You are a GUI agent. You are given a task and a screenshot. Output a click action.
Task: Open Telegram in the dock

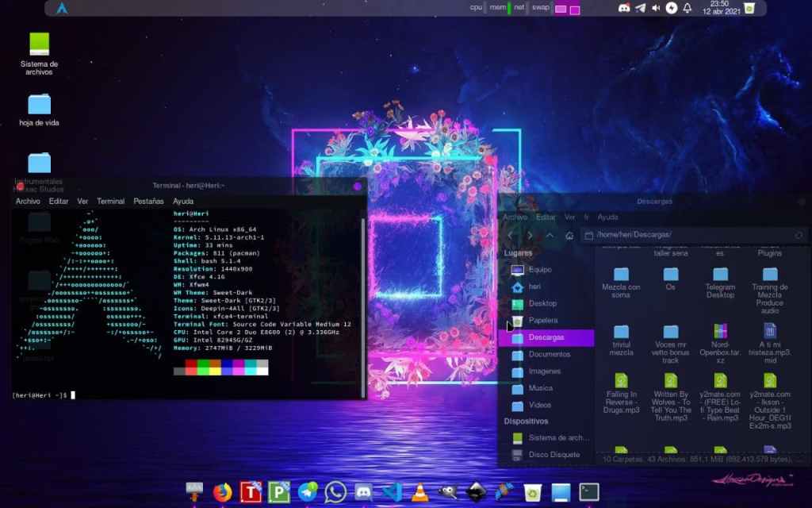click(x=308, y=492)
